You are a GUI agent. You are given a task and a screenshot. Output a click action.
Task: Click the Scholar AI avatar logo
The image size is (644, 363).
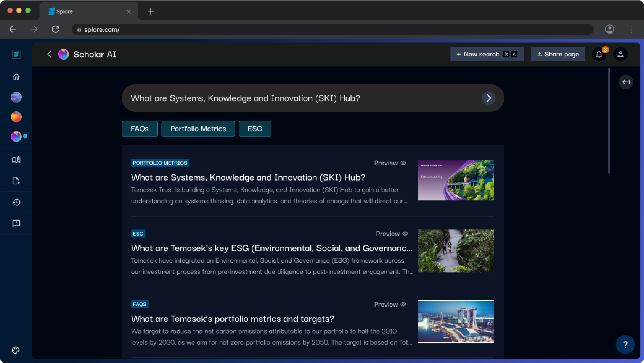coord(63,54)
